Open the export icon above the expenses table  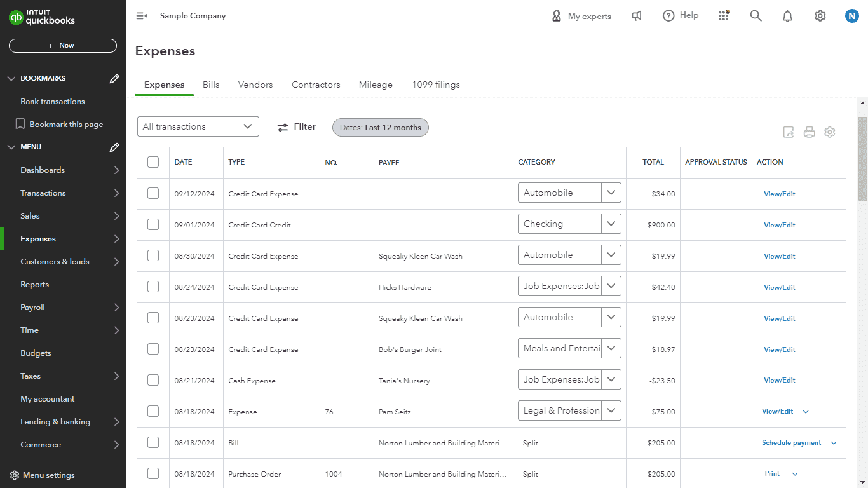(x=789, y=132)
